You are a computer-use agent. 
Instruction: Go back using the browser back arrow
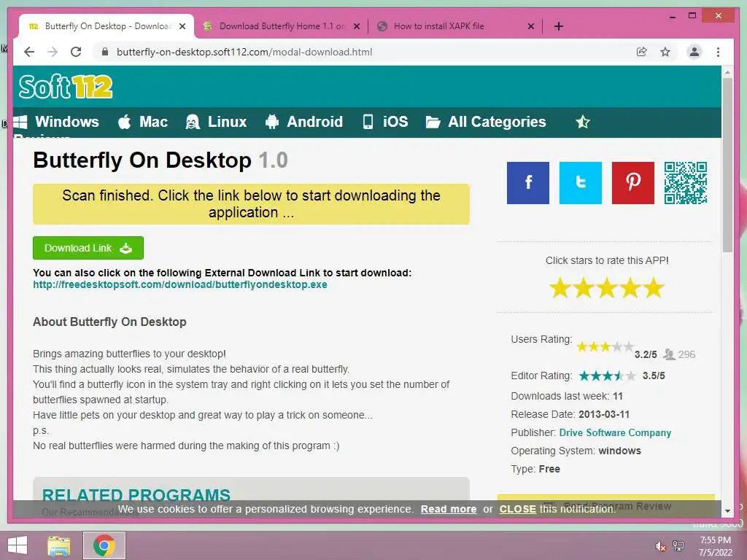coord(29,52)
